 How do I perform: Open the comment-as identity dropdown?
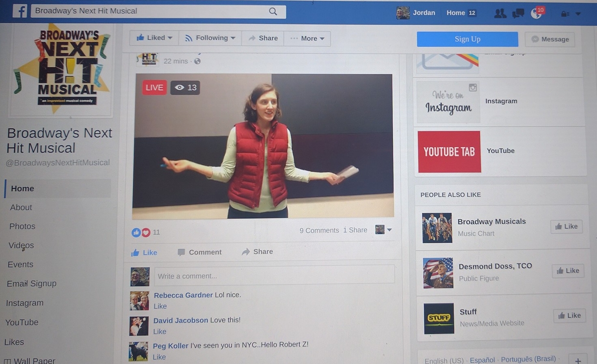point(383,229)
